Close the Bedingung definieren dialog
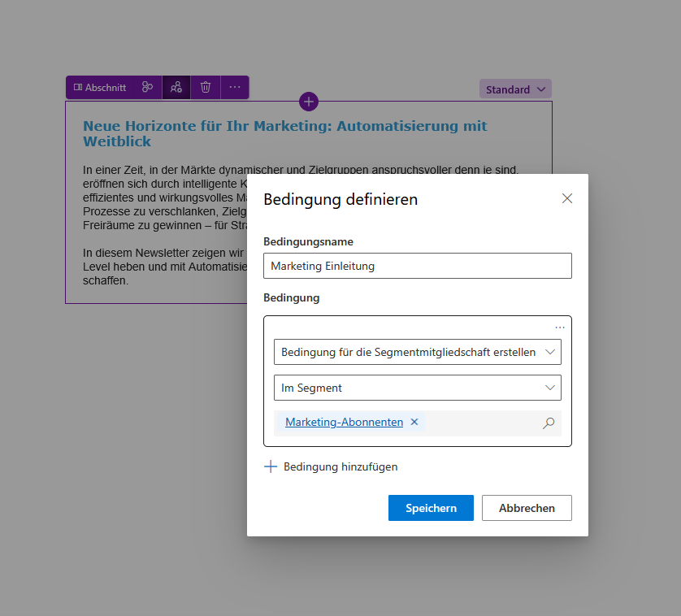This screenshot has width=681, height=616. [x=567, y=198]
